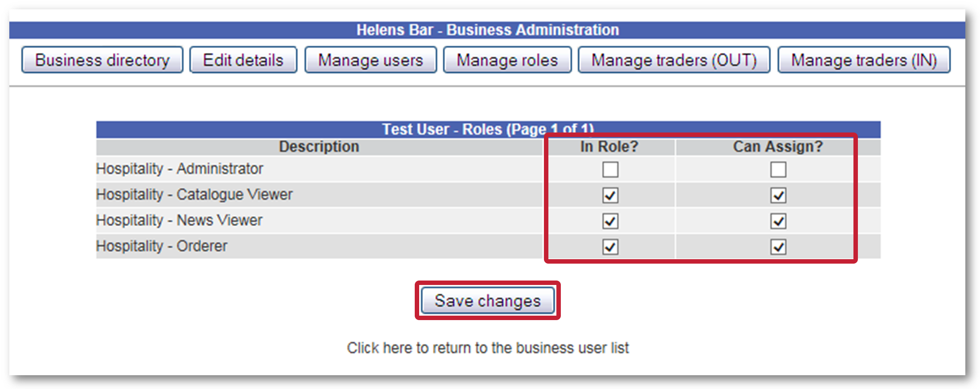
Task: Uncheck Can Assign for Hospitality - Orderer
Action: coord(778,247)
